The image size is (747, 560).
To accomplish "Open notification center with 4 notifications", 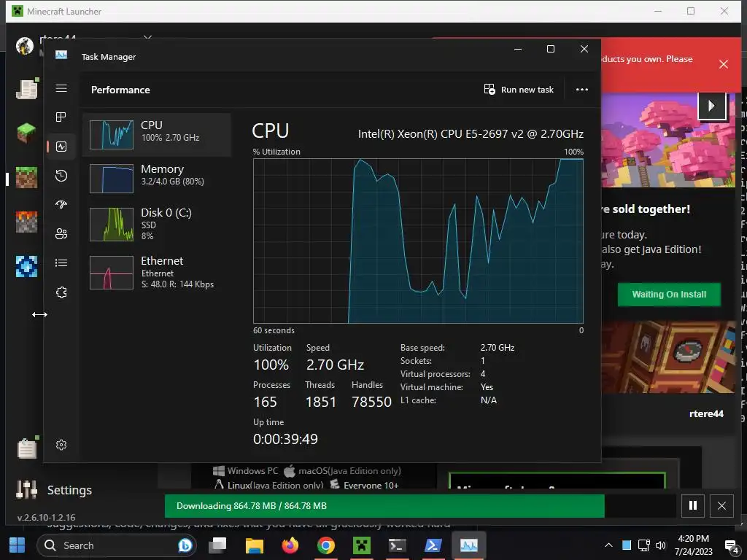I will pos(731,545).
